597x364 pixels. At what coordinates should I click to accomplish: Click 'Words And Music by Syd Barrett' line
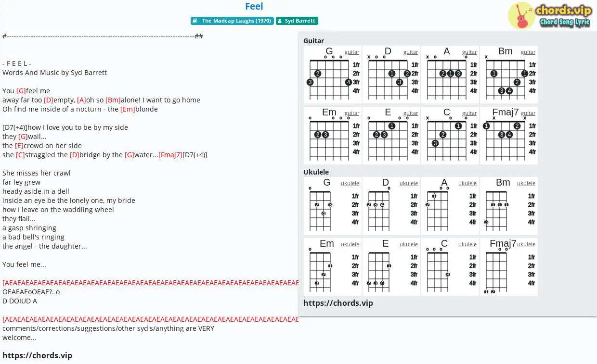pos(54,73)
